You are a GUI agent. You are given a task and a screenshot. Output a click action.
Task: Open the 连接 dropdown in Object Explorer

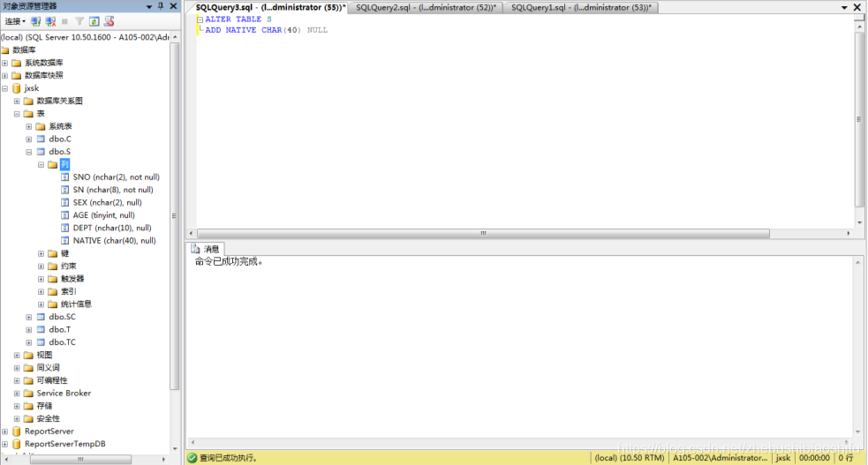tap(15, 21)
